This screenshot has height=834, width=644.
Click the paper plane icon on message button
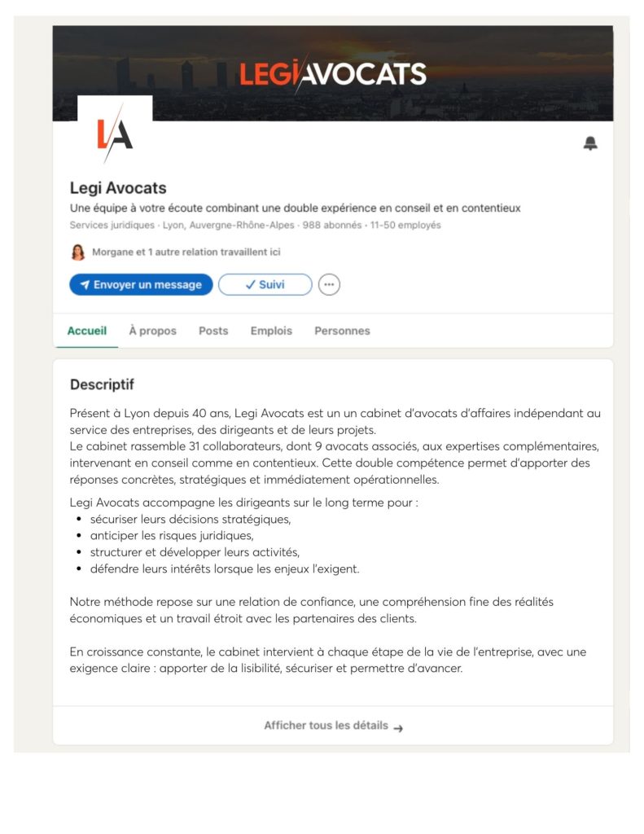pos(85,285)
